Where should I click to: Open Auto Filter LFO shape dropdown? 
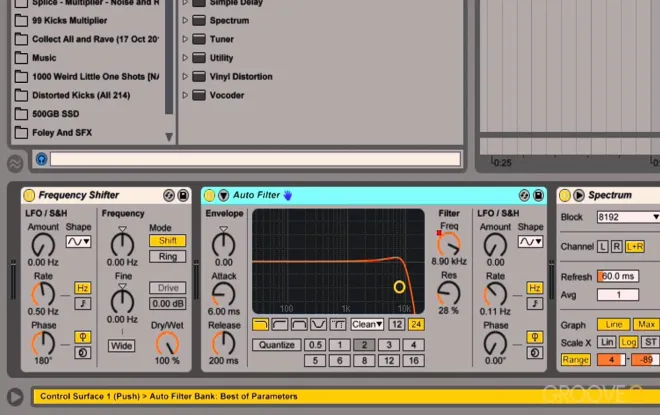point(530,242)
